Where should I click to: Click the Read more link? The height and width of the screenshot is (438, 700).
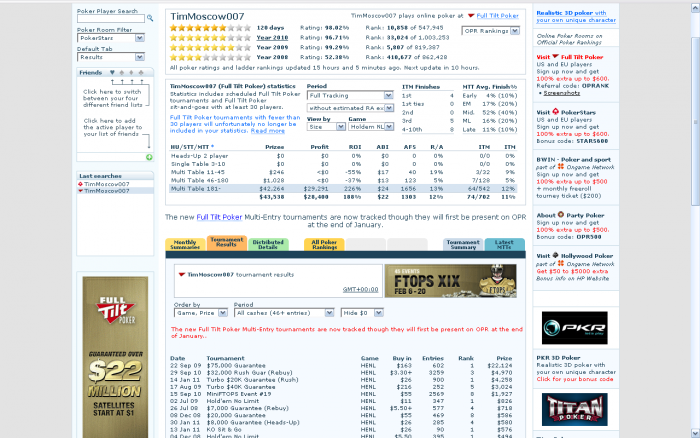coord(267,131)
